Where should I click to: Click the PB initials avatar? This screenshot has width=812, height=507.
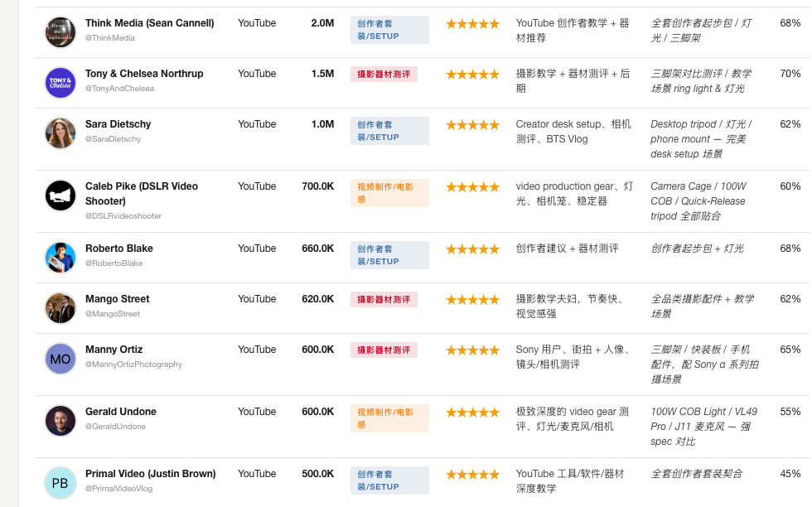coord(60,483)
